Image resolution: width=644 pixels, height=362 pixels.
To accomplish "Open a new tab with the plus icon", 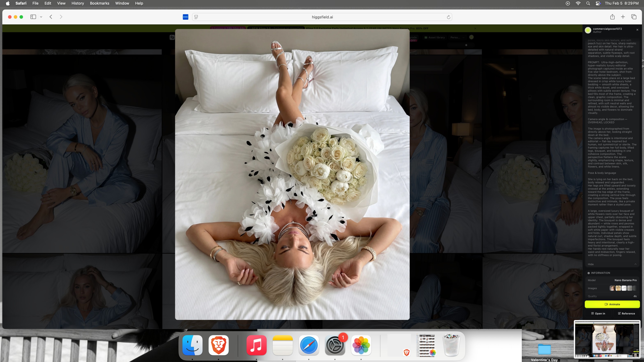I will pyautogui.click(x=623, y=17).
